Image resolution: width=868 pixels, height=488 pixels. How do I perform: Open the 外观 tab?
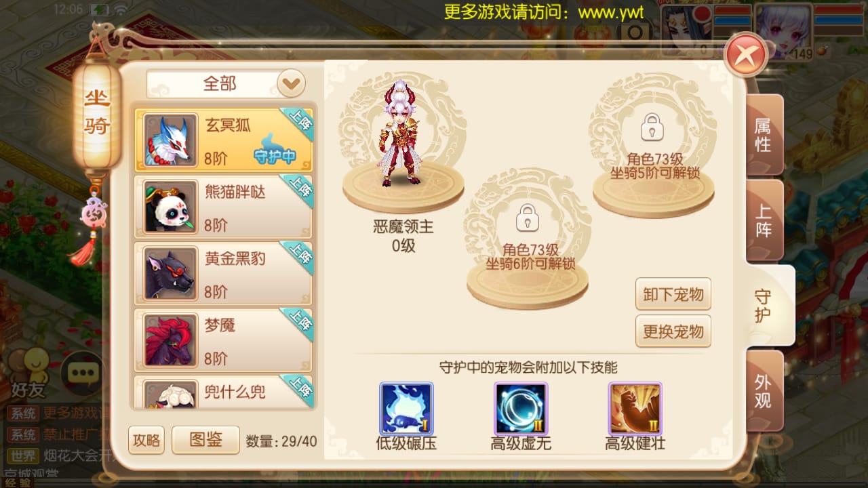tap(764, 391)
